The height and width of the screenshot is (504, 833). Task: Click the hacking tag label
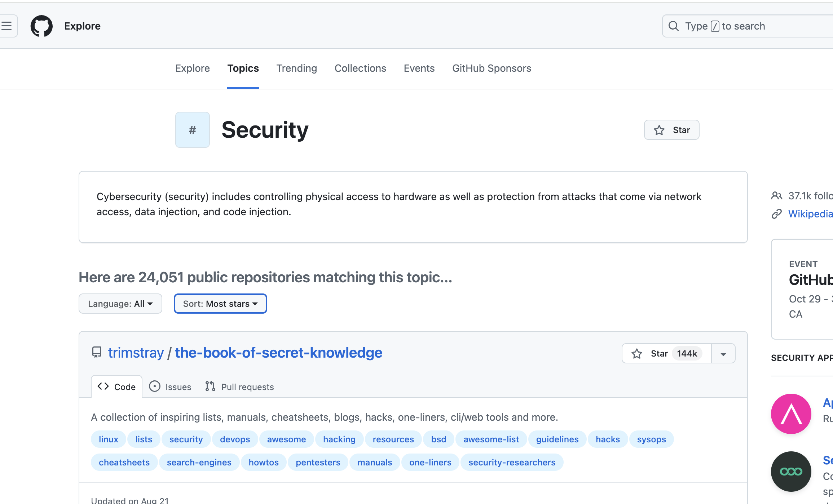(339, 439)
